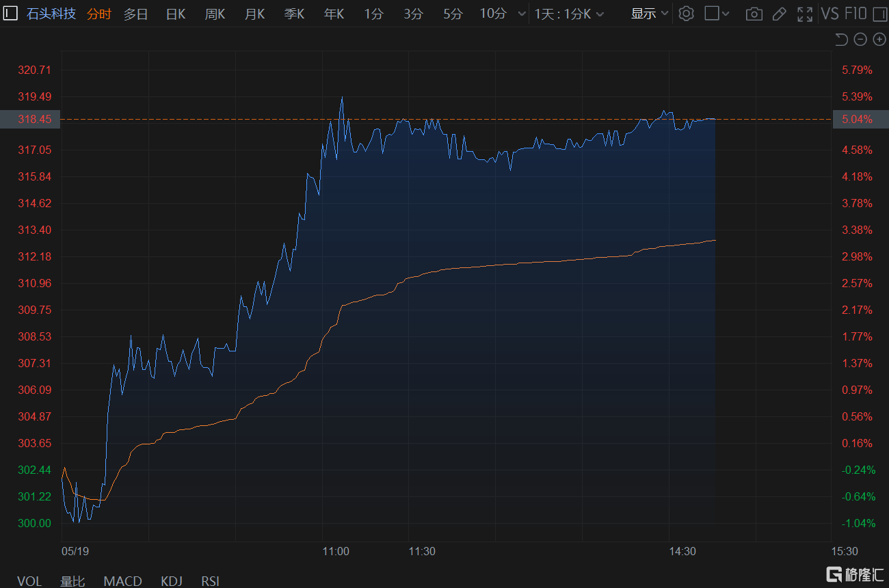This screenshot has width=889, height=588.
Task: Click time axis label 11:30
Action: pyautogui.click(x=422, y=551)
